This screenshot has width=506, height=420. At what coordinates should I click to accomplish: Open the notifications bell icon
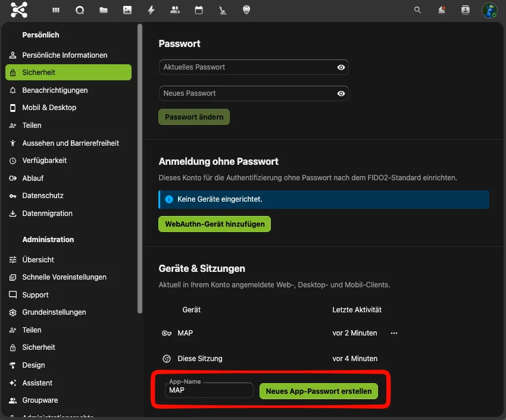click(442, 10)
